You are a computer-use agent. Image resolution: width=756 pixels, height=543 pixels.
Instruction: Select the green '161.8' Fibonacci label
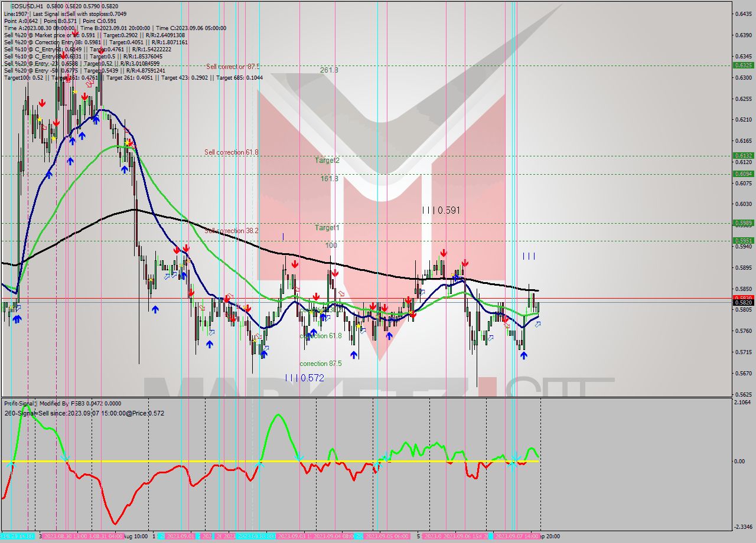click(x=330, y=178)
